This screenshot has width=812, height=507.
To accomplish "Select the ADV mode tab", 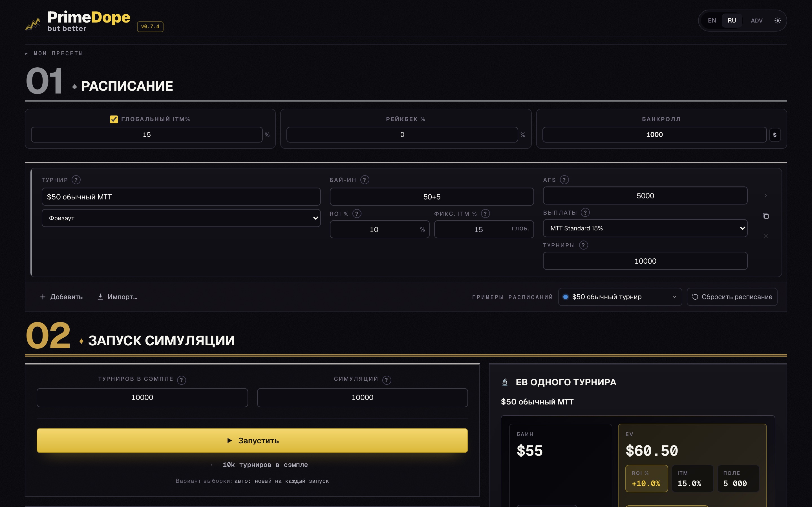I will coord(756,21).
